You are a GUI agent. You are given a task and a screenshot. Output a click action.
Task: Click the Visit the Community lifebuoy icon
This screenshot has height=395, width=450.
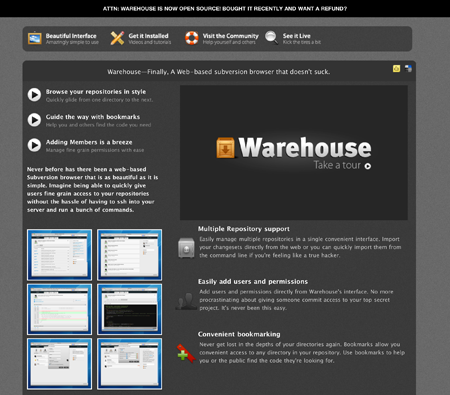pos(192,38)
